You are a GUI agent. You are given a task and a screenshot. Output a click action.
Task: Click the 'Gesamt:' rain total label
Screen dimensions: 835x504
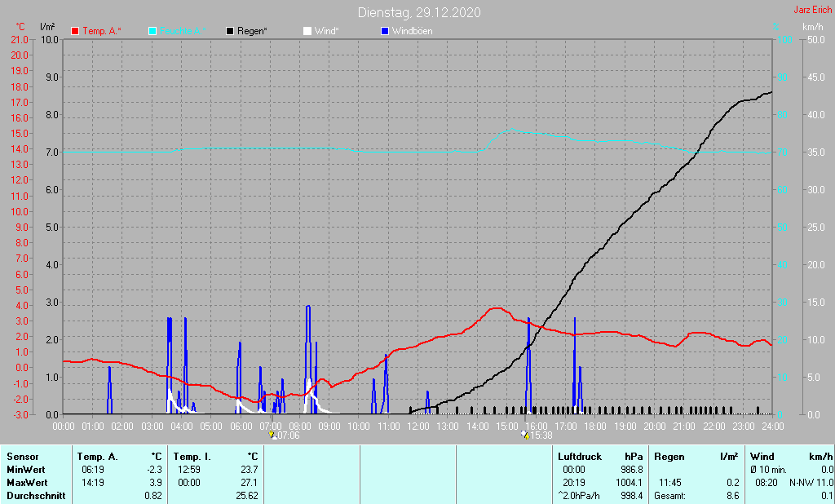click(669, 495)
